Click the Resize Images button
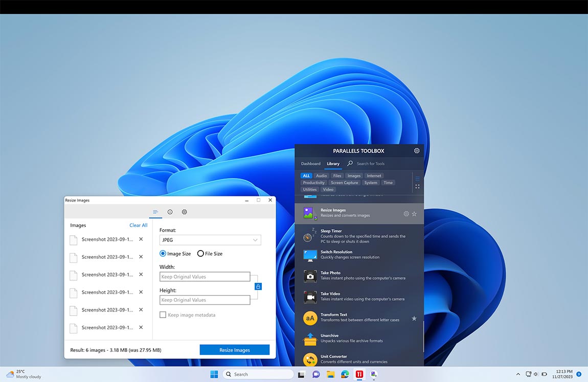588x382 pixels. [235, 349]
